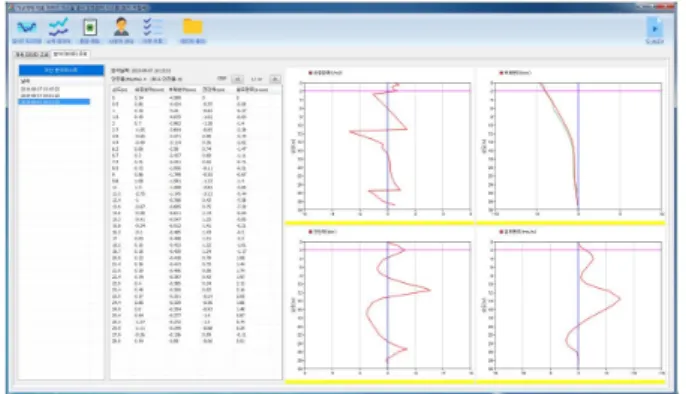The height and width of the screenshot is (394, 686).
Task: Open the multi-line trend chart toolbar icon
Action: [x=58, y=27]
